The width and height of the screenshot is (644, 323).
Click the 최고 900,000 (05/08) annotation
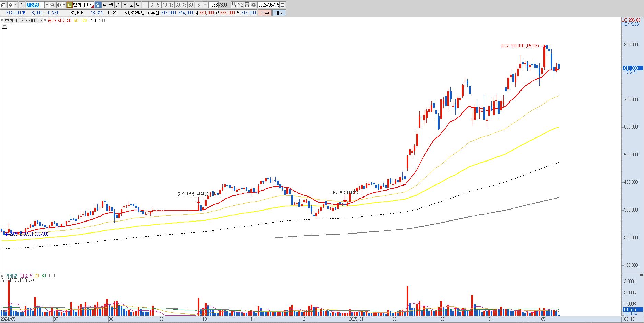pos(519,46)
